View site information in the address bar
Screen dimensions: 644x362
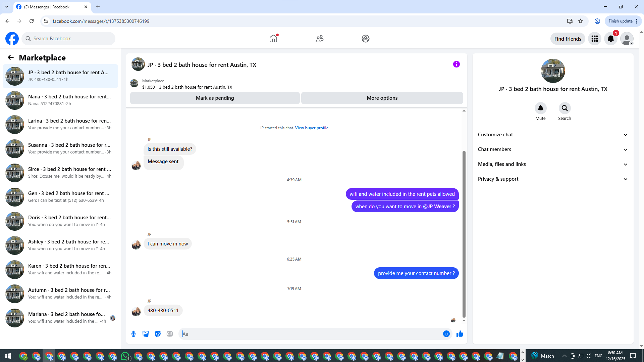pos(46,21)
